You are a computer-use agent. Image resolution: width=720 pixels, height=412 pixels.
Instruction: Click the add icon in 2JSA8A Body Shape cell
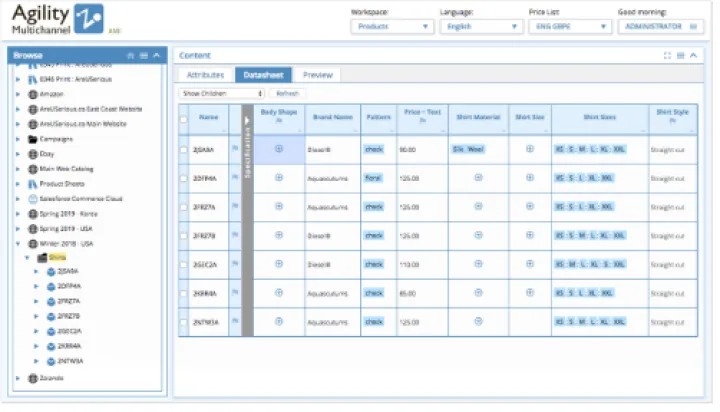pos(279,148)
